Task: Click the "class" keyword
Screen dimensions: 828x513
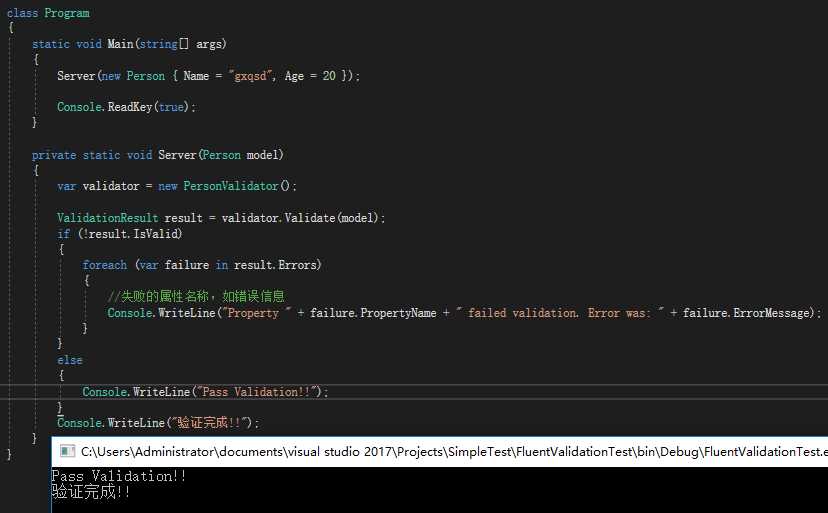Action: 23,13
